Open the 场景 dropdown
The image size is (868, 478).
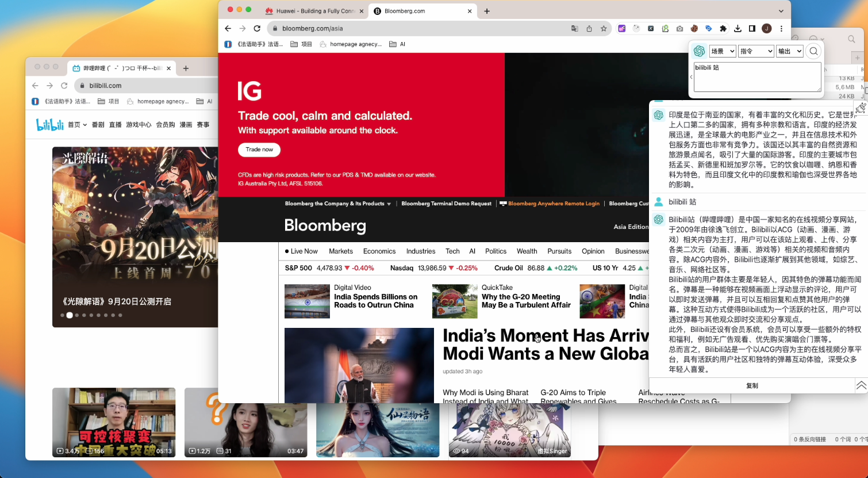[723, 51]
